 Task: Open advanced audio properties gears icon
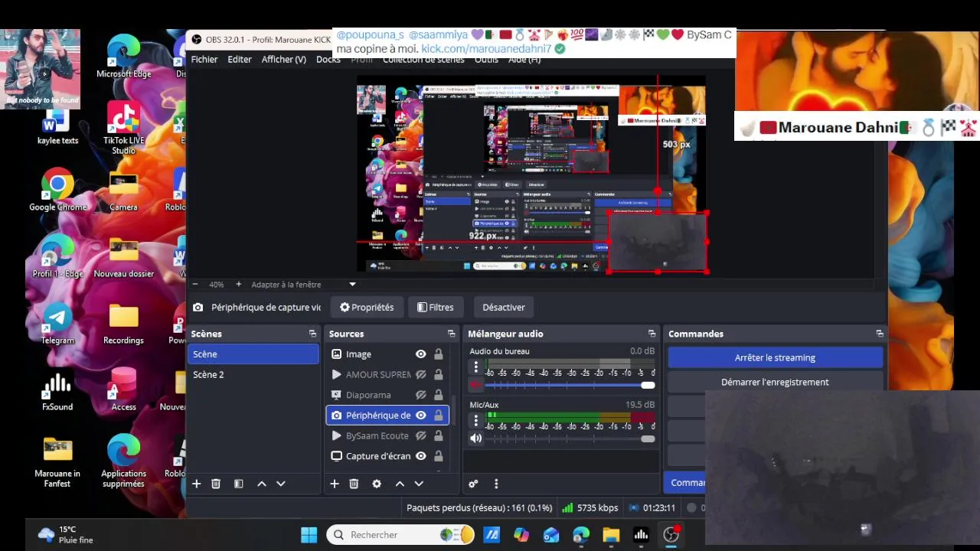pos(473,484)
